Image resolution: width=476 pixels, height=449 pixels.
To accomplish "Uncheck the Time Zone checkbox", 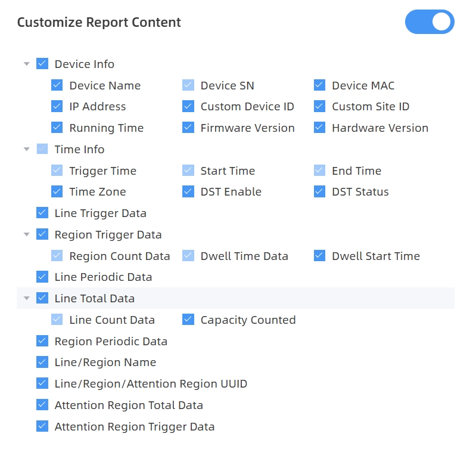I will [x=57, y=192].
